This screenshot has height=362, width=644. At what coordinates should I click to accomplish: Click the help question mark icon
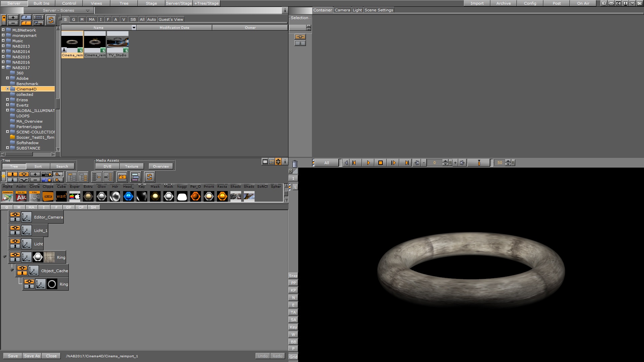click(604, 3)
